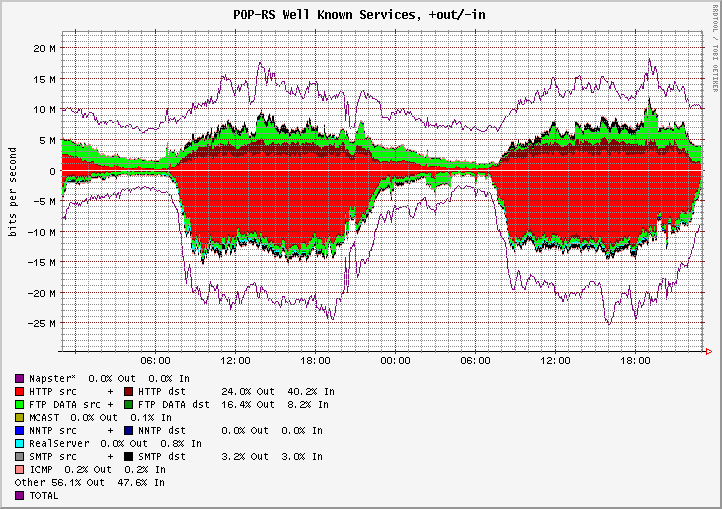Click the FTP '16.4% Out' value
This screenshot has width=722, height=509.
pos(248,404)
